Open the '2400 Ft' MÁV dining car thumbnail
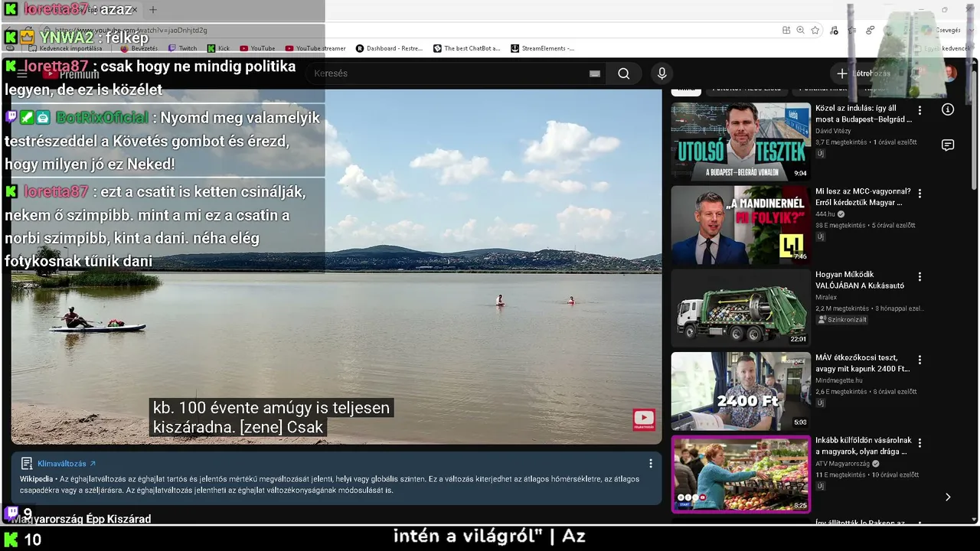The width and height of the screenshot is (980, 551). 740,391
